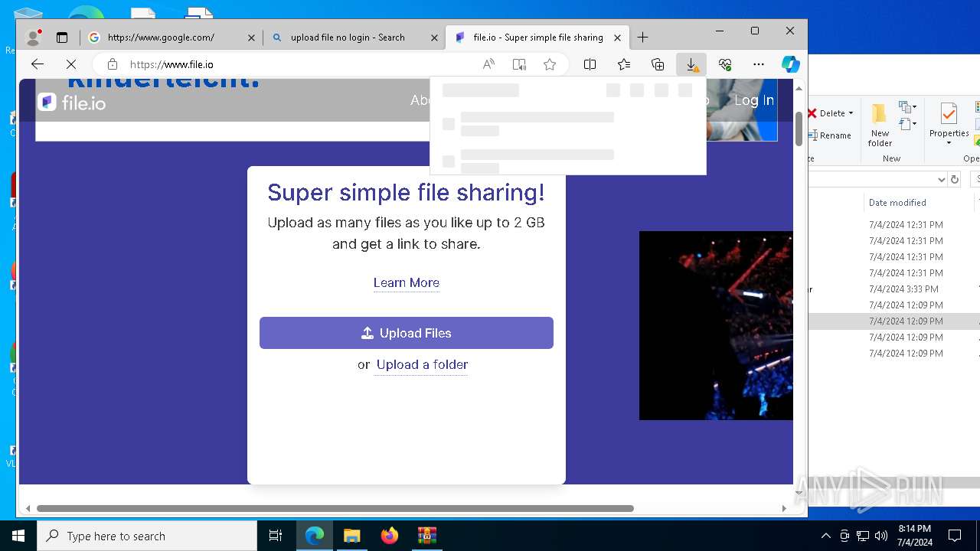Screen dimensions: 980x551
Task: Open the Downloads flyout
Action: point(691,64)
